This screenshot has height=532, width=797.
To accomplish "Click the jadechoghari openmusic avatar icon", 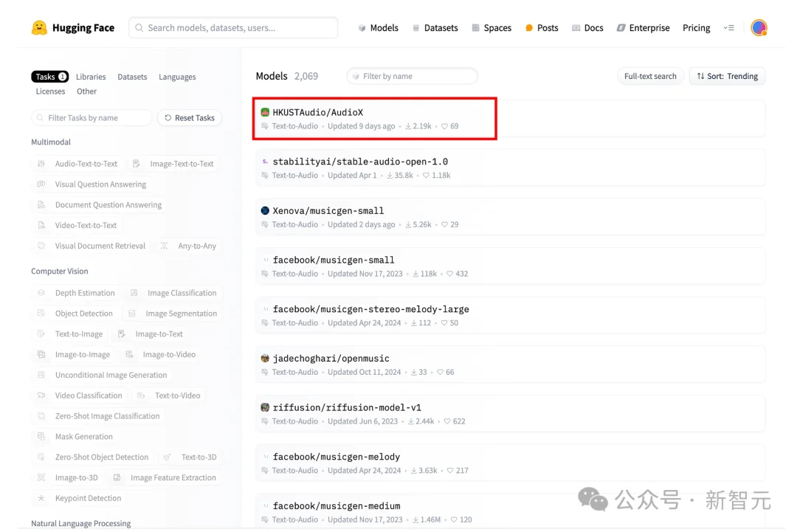I will coord(265,358).
